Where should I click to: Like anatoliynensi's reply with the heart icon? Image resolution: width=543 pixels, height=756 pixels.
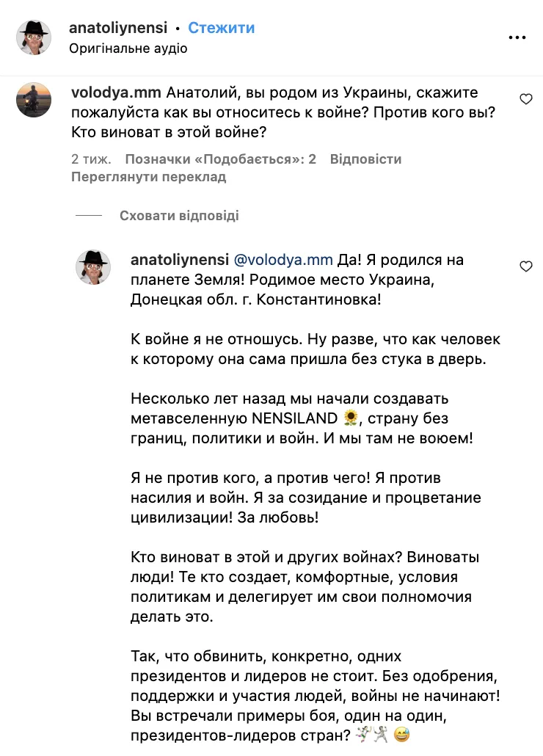point(526,266)
